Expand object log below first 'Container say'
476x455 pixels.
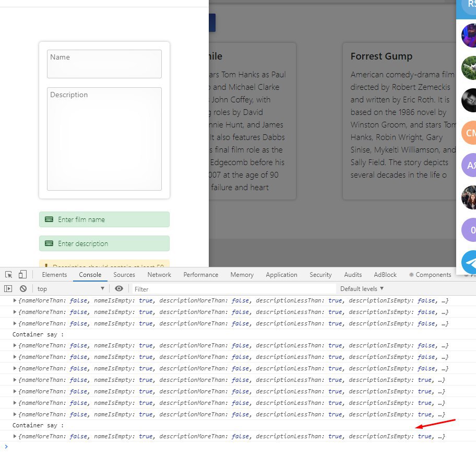pyautogui.click(x=14, y=345)
